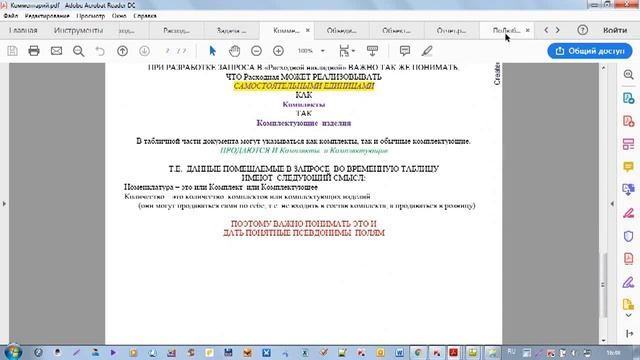Show next document tabs chevron

(x=558, y=30)
